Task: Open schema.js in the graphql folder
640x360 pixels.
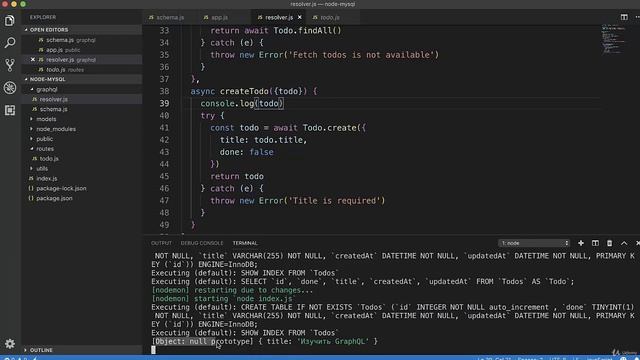Action: pos(82,109)
